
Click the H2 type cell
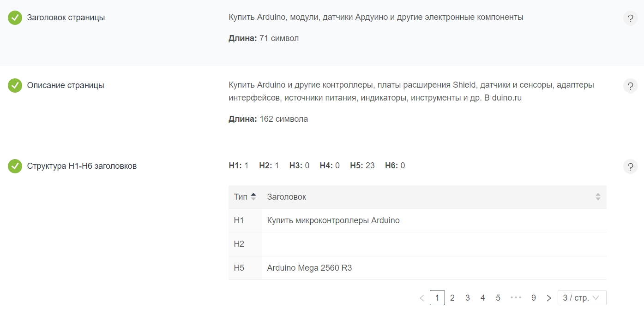[245, 244]
